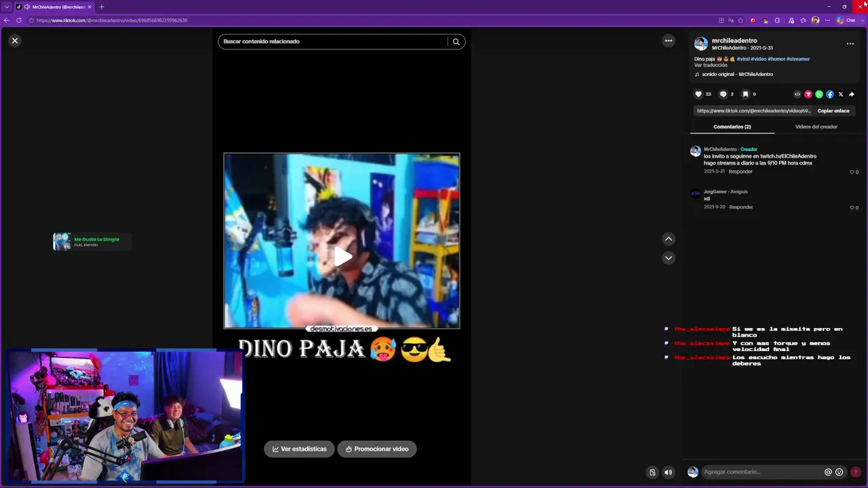Open sonido original - MrChileAdentro sound

(x=734, y=75)
